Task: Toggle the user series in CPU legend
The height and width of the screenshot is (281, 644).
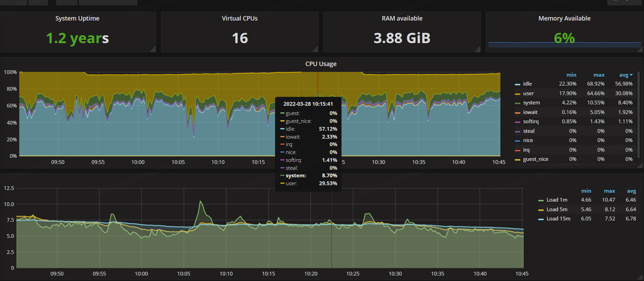Action: point(529,93)
